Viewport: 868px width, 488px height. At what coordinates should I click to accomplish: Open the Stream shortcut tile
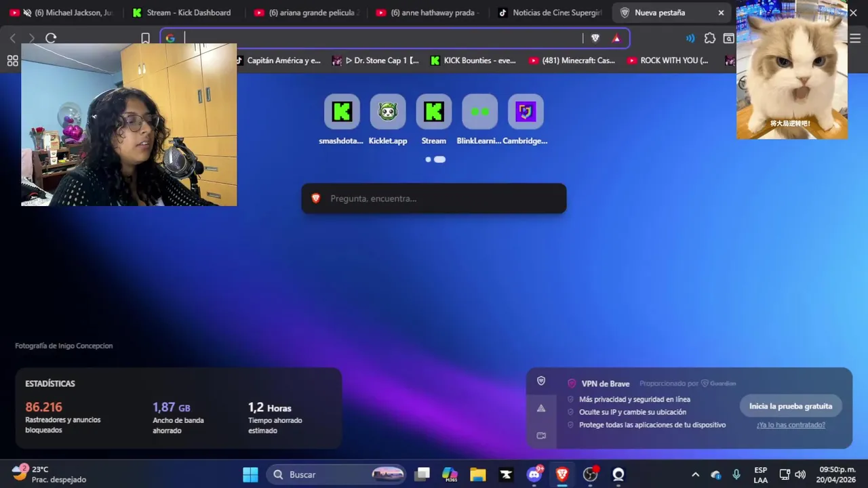pyautogui.click(x=434, y=112)
